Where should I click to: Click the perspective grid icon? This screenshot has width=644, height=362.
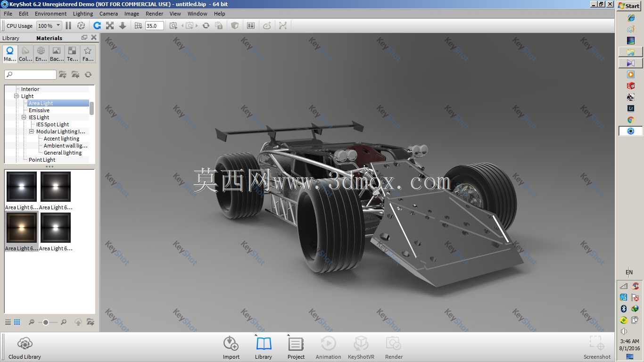tap(138, 25)
